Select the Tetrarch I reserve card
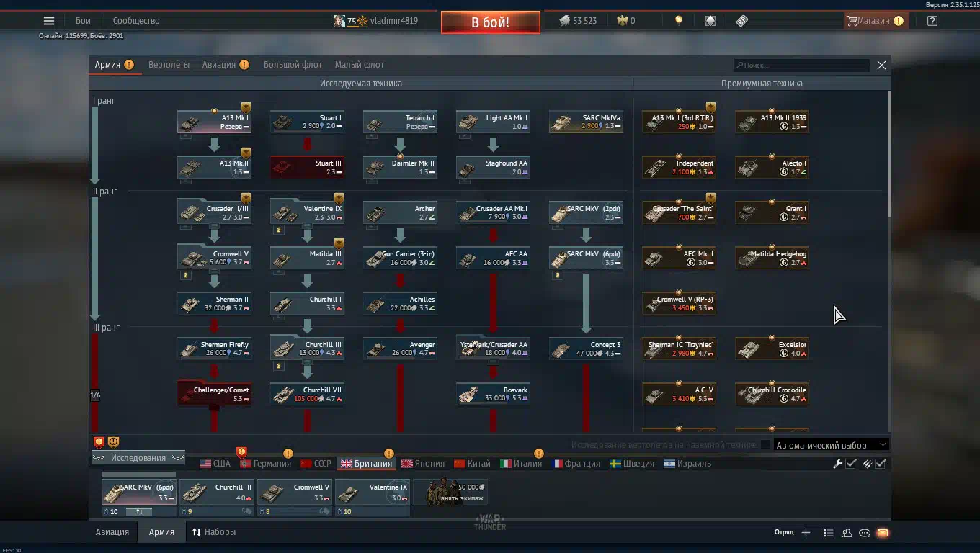Image resolution: width=980 pixels, height=553 pixels. (x=400, y=122)
